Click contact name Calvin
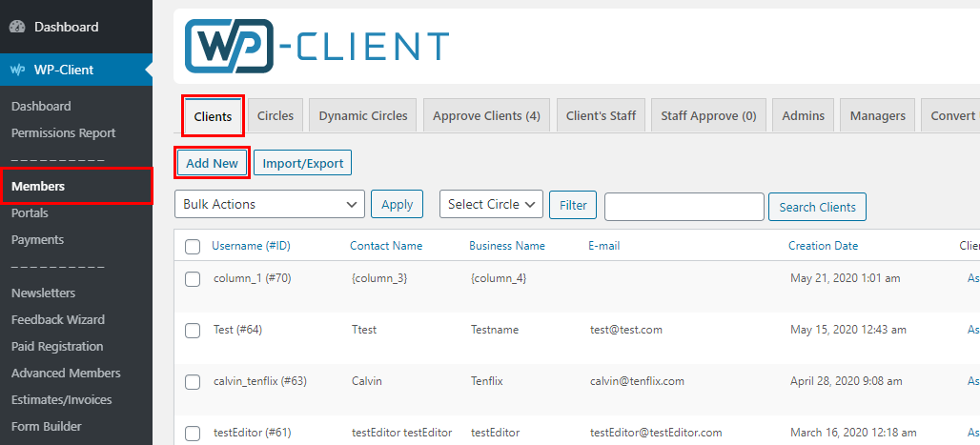 point(367,380)
